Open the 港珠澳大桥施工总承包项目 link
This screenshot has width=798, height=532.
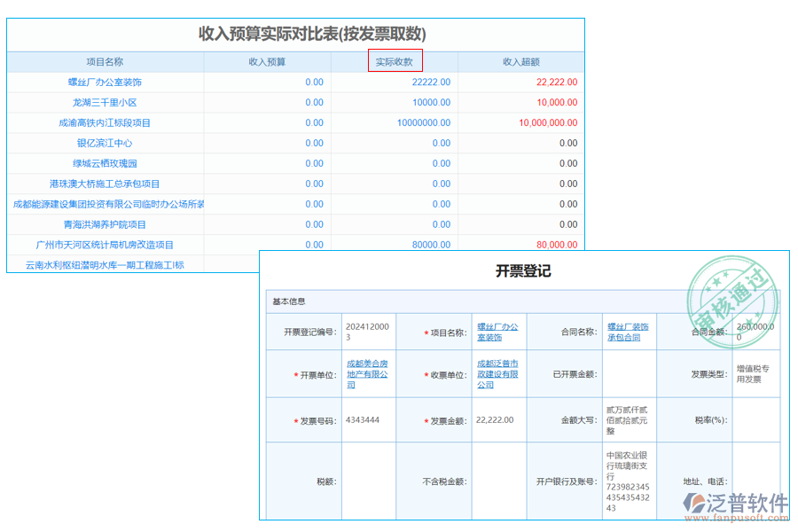point(105,184)
